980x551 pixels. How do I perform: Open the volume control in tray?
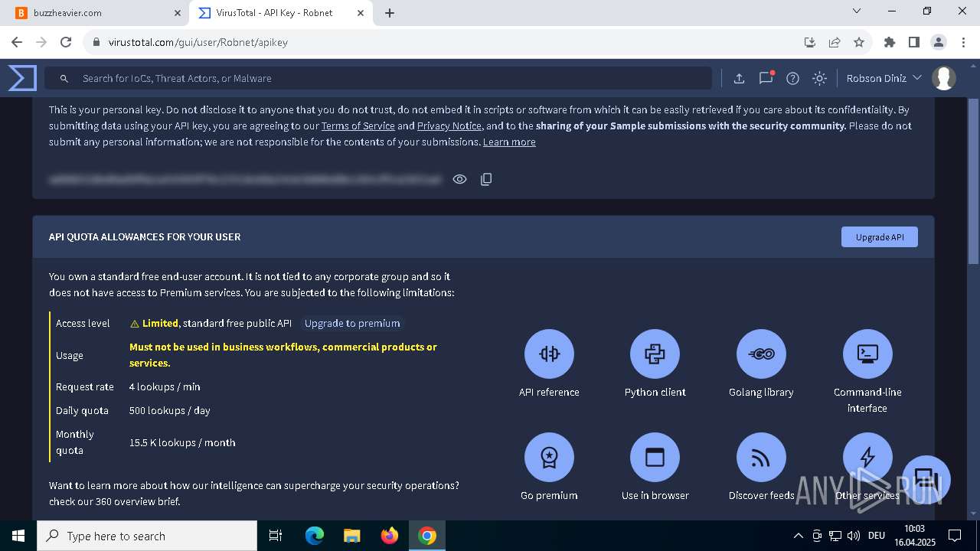coord(854,536)
